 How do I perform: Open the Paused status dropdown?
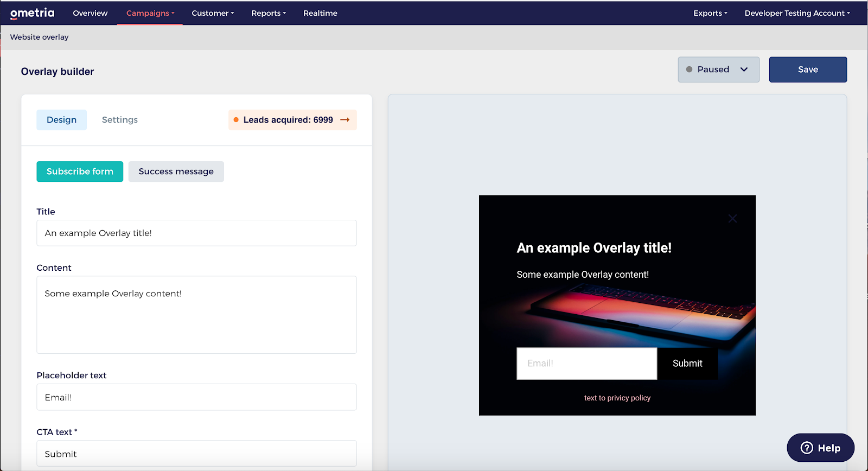[718, 69]
